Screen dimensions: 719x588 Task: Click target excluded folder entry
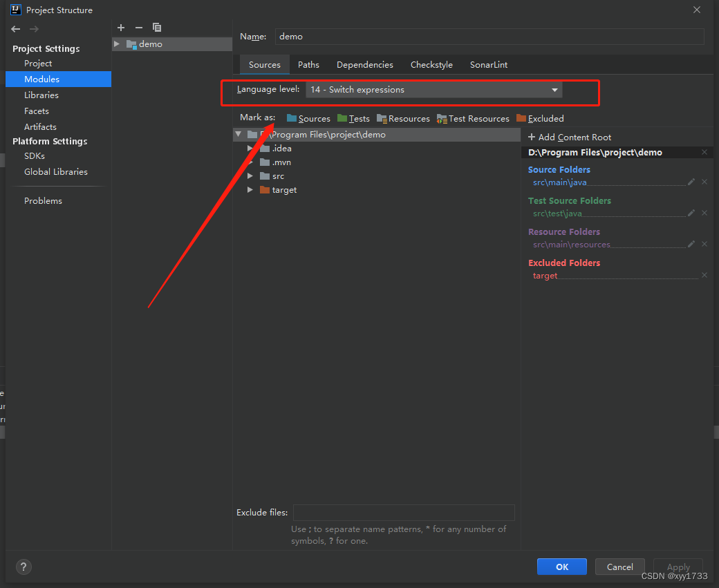tap(545, 276)
